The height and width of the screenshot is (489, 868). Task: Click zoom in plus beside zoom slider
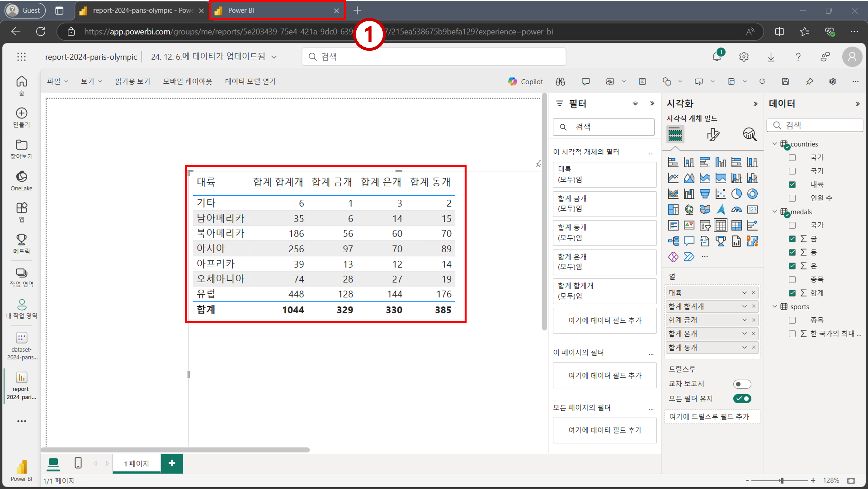(813, 481)
